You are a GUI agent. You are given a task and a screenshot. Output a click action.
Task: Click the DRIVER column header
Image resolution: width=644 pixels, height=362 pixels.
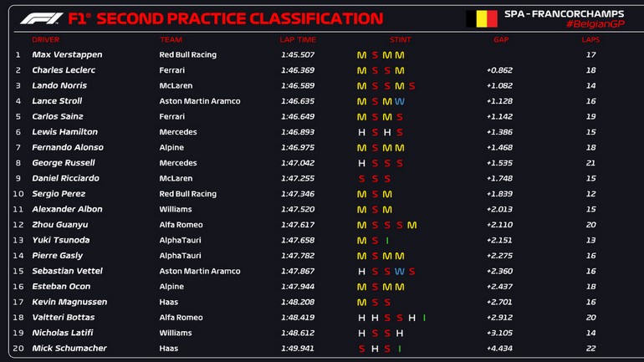(45, 39)
